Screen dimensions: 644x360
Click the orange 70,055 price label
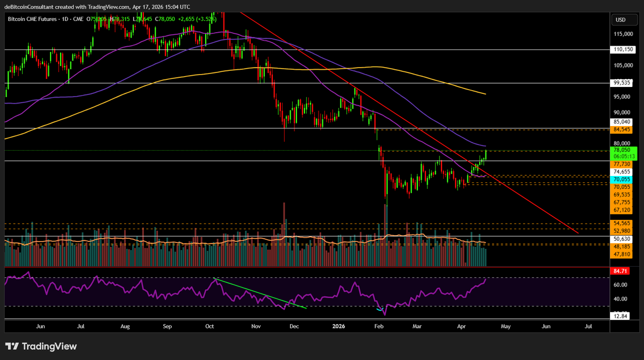click(x=622, y=187)
